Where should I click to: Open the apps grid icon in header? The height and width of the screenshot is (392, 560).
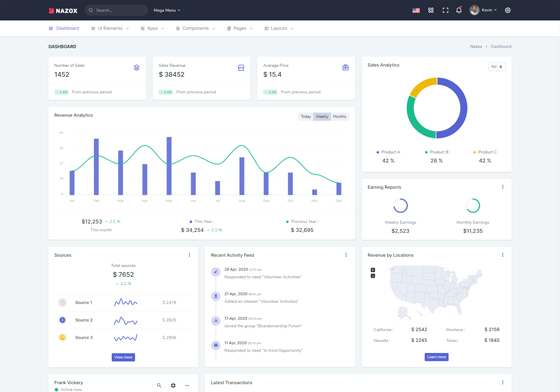431,10
